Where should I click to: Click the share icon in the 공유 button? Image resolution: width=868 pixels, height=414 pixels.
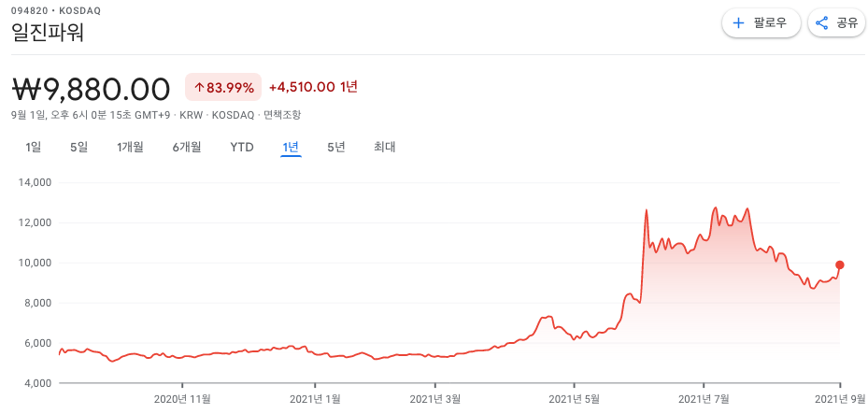coord(822,22)
